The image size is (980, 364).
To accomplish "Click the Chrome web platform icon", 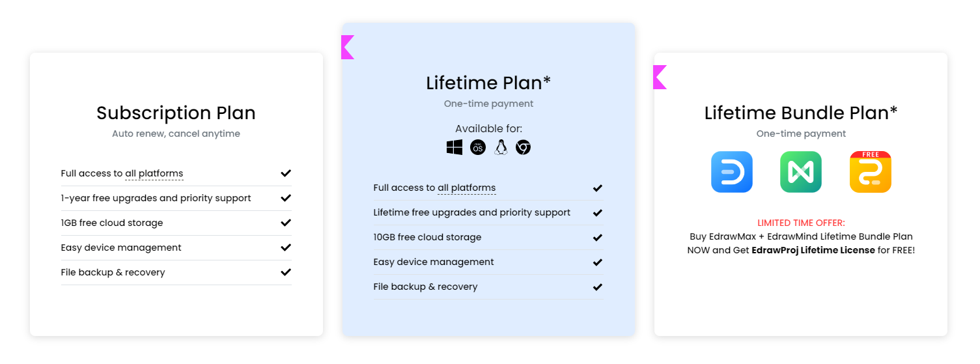I will pyautogui.click(x=524, y=147).
